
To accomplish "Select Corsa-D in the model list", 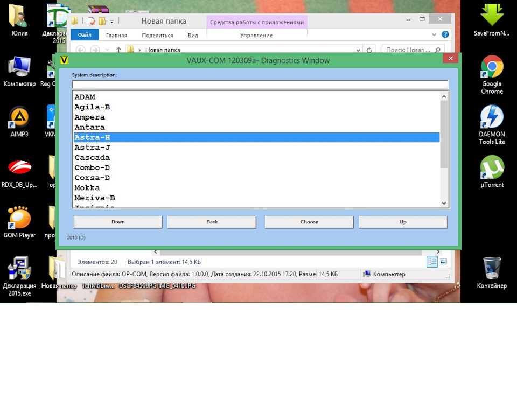I will [x=256, y=178].
